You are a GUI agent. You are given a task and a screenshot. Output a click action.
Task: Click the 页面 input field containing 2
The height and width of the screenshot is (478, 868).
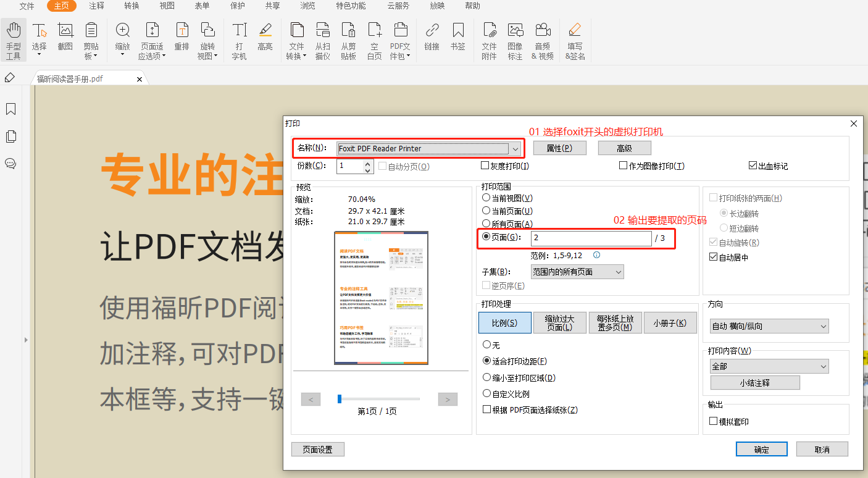click(590, 238)
